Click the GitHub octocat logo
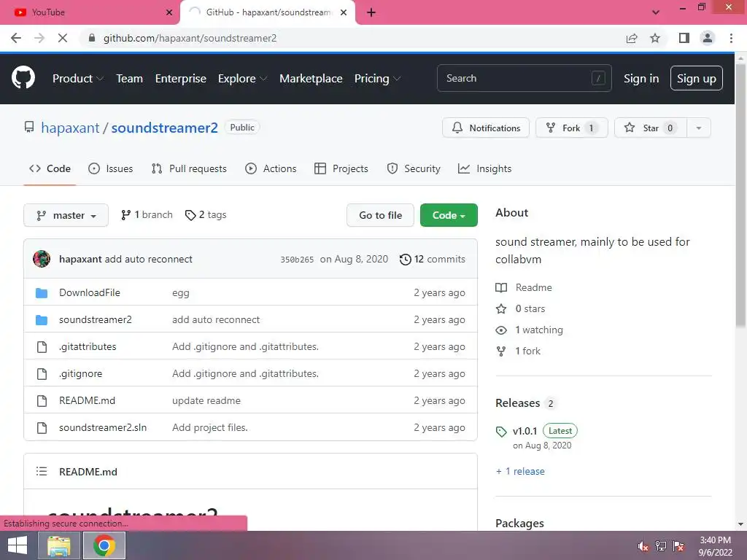 pyautogui.click(x=23, y=78)
